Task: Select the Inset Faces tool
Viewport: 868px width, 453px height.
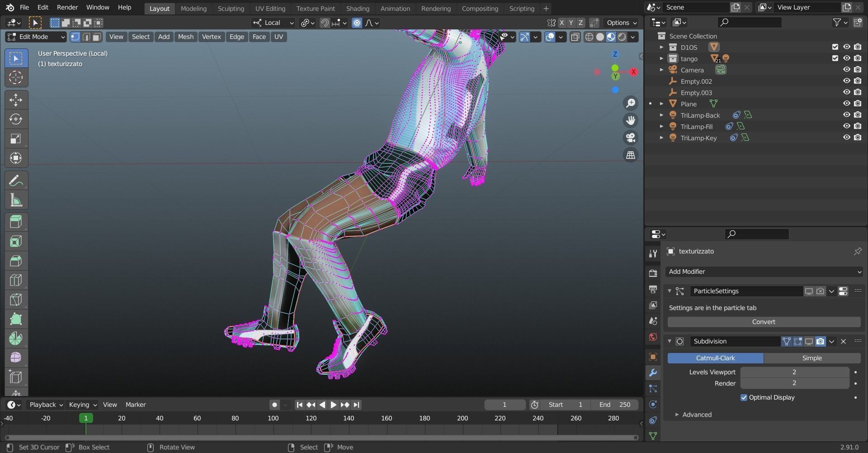Action: coord(16,242)
